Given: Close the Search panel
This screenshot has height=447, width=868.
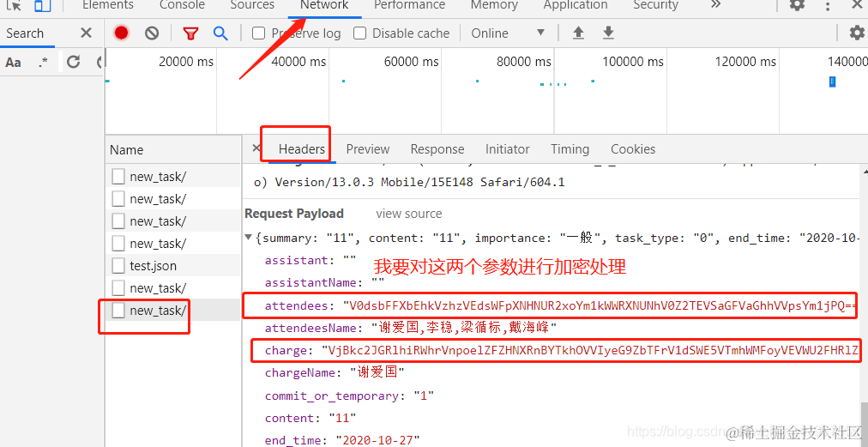Looking at the screenshot, I should (86, 33).
